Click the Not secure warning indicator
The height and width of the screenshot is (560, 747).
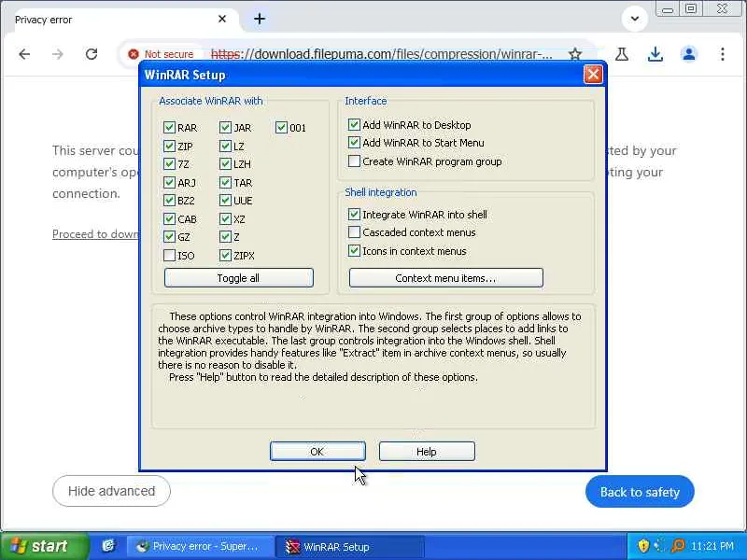pyautogui.click(x=161, y=54)
